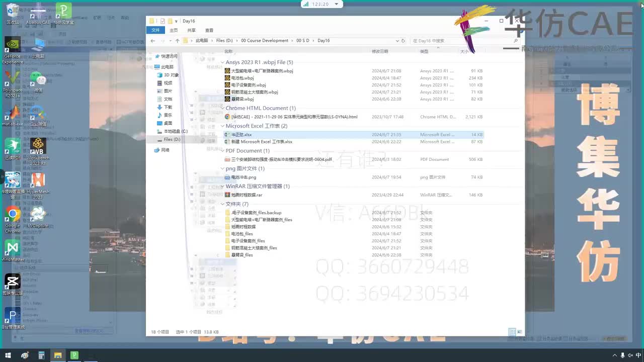Sort files by the 类型 column header

click(424, 51)
